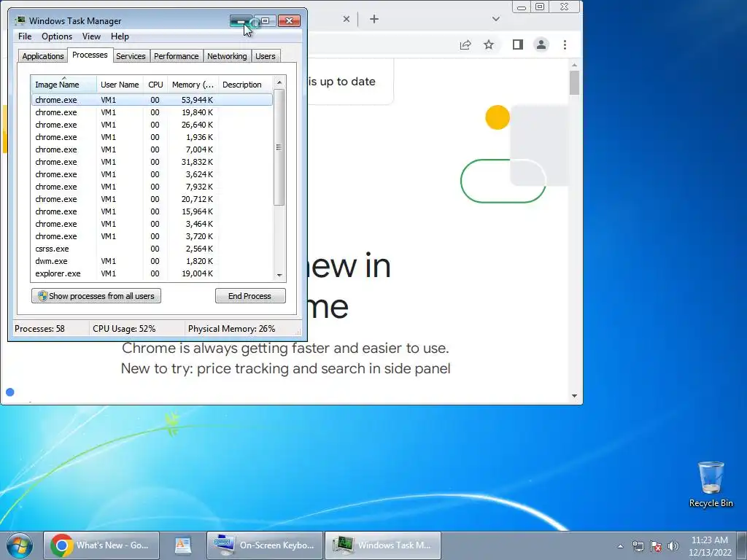Click Task Manager title bar icon
The width and height of the screenshot is (747, 560).
click(x=20, y=21)
